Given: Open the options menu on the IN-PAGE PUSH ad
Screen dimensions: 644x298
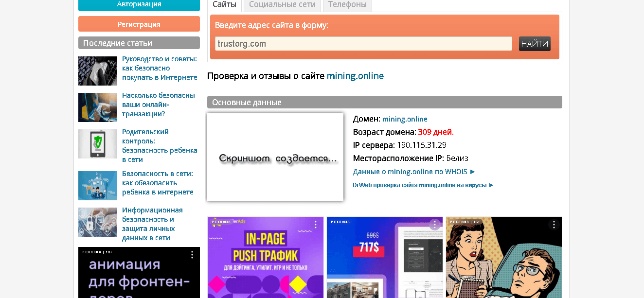Looking at the screenshot, I should (x=316, y=224).
